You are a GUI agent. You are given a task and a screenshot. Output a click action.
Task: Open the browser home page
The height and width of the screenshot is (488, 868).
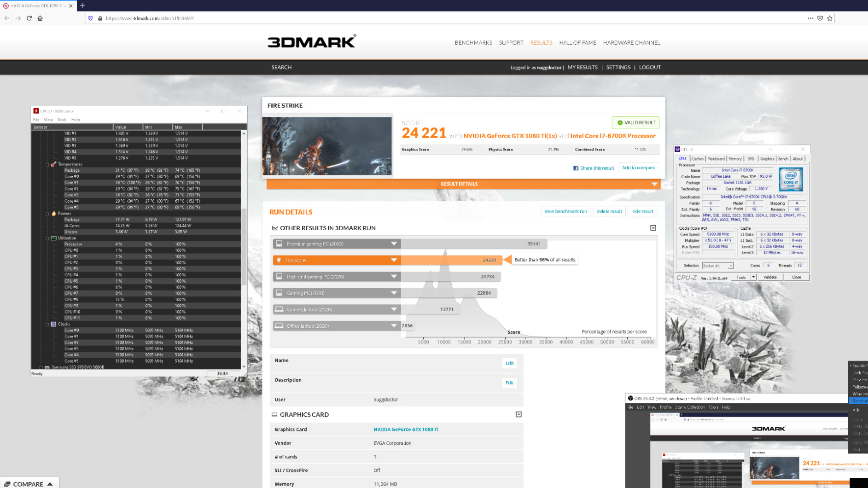pos(40,18)
